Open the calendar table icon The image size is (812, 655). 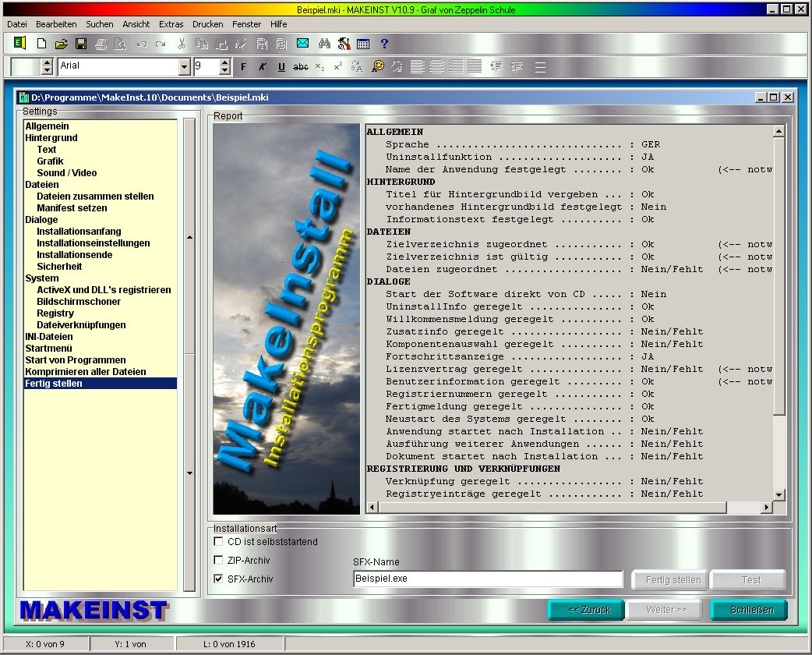pyautogui.click(x=363, y=44)
